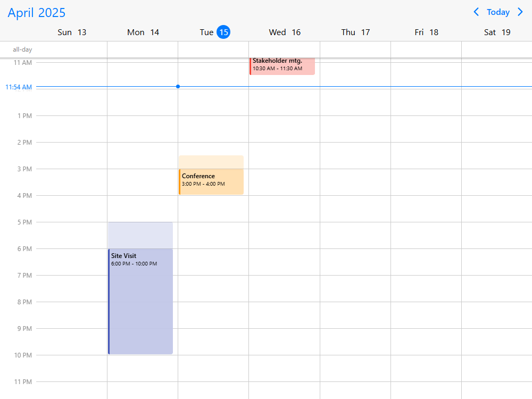Click the 6 PM time label
Image resolution: width=532 pixels, height=399 pixels.
(x=25, y=248)
